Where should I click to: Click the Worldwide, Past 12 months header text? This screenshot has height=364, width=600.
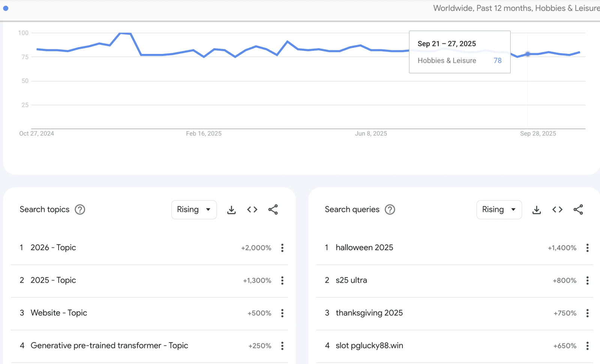click(x=516, y=8)
